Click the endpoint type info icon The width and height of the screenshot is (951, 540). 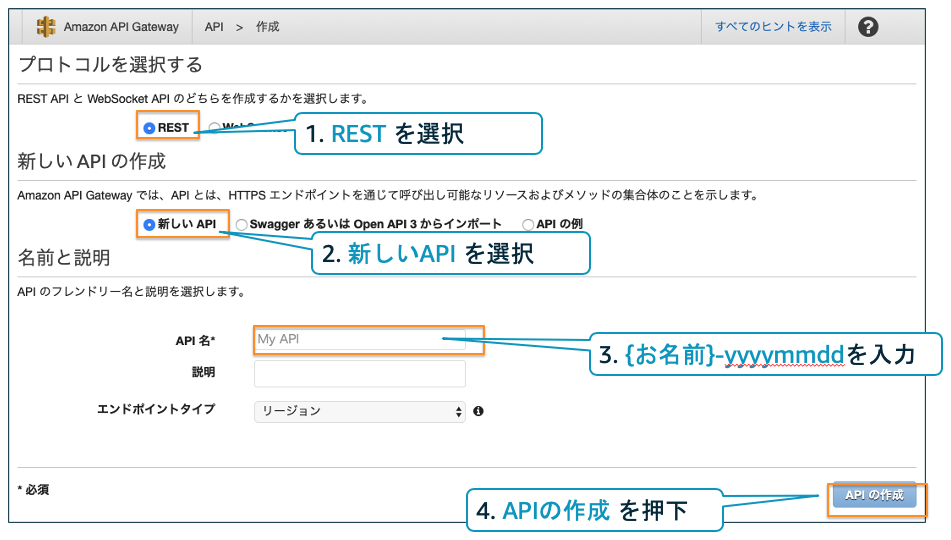(479, 411)
